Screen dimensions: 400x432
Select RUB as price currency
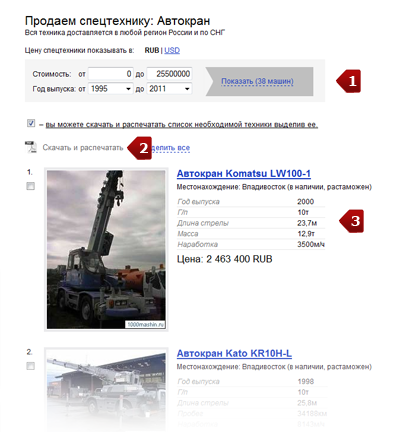point(152,50)
